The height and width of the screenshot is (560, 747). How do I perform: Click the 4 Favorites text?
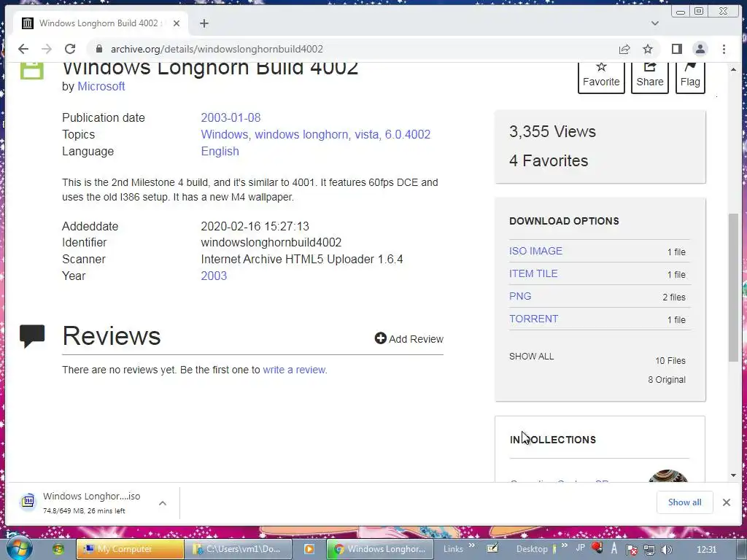coord(549,161)
